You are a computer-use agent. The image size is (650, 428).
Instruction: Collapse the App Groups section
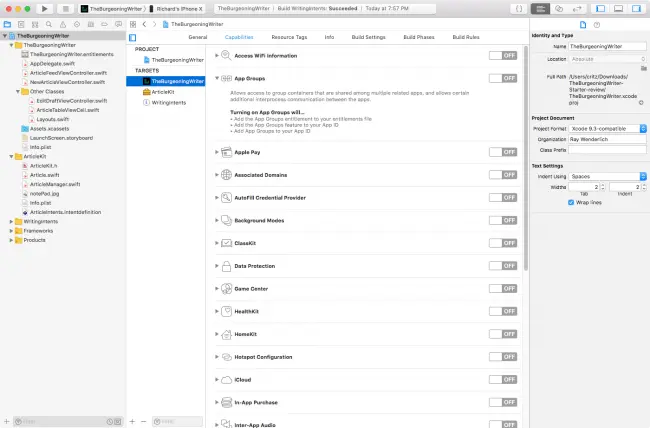click(217, 78)
